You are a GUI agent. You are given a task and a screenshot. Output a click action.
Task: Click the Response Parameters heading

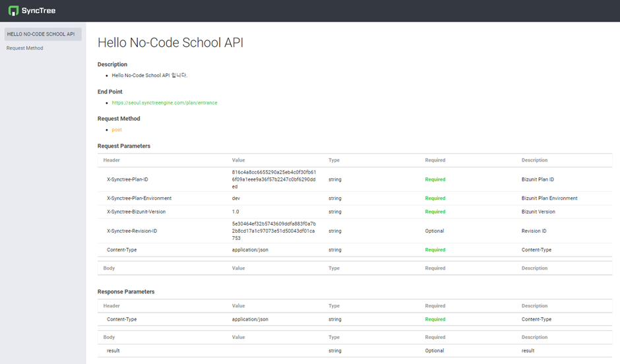126,291
